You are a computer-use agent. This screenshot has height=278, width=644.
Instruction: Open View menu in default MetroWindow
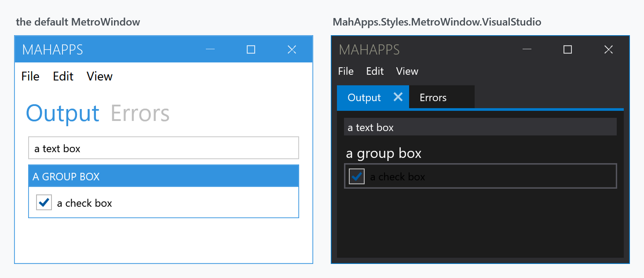tap(99, 77)
